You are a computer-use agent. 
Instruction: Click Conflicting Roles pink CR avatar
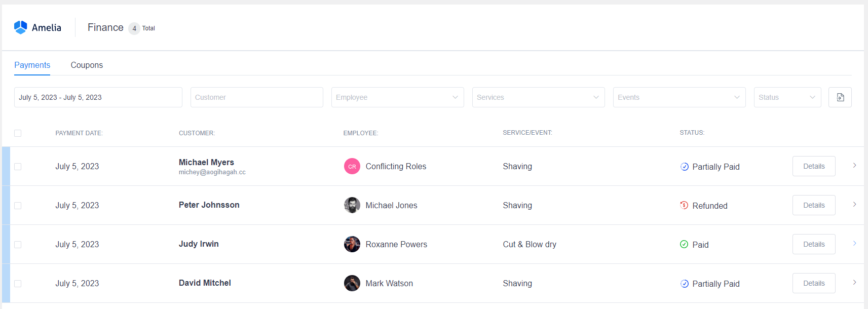point(352,166)
